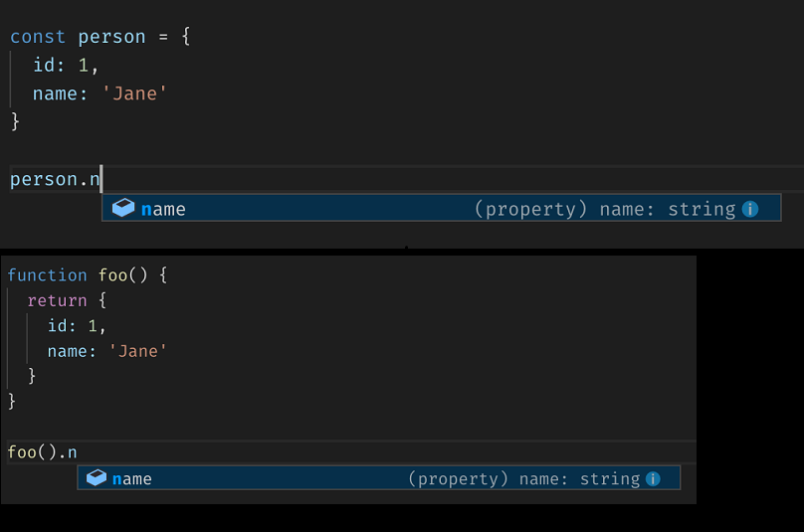Viewport: 804px width, 532px height.
Task: Select the 'name' suggestion label under person.n
Action: [163, 209]
